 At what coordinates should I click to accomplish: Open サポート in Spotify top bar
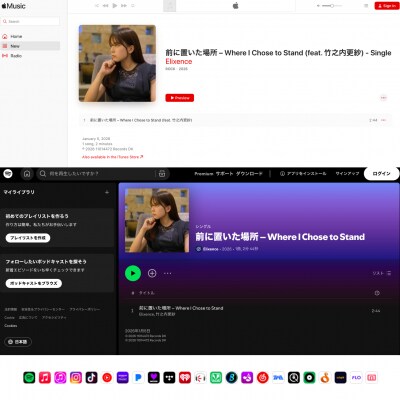click(x=224, y=174)
